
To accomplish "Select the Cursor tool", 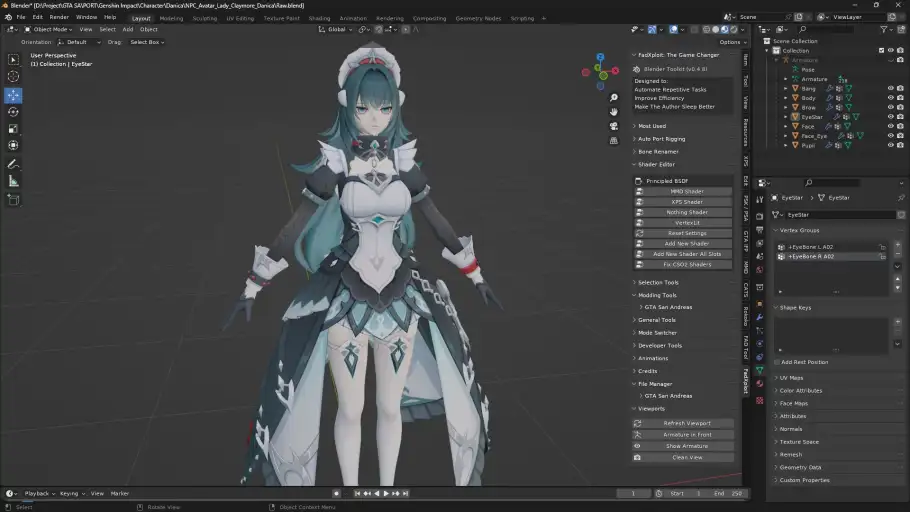I will [x=13, y=77].
